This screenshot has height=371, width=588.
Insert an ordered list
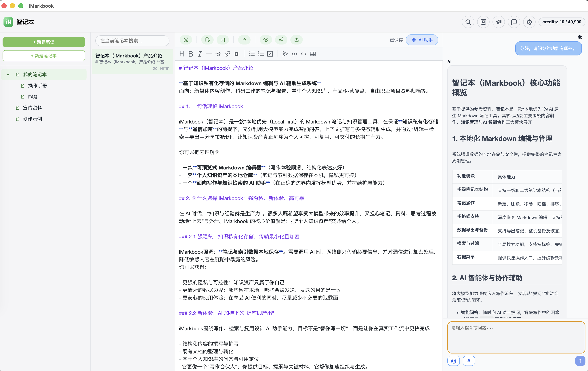[x=261, y=54]
